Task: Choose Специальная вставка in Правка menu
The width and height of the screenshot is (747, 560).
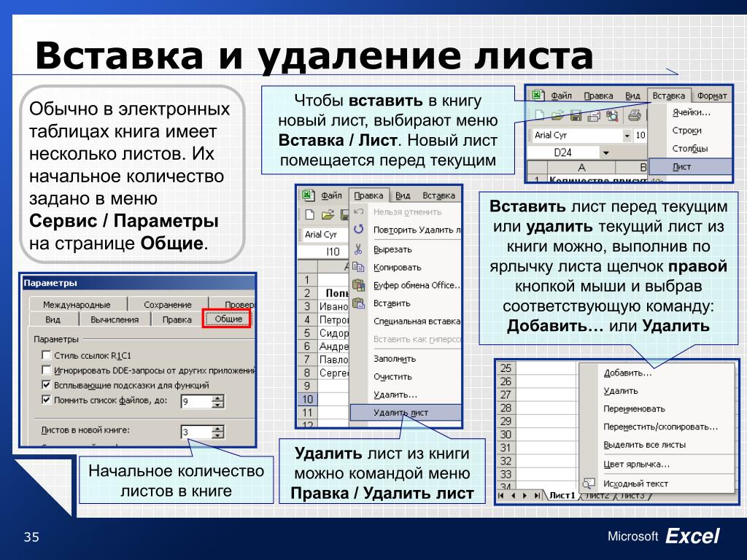Action: (x=406, y=321)
